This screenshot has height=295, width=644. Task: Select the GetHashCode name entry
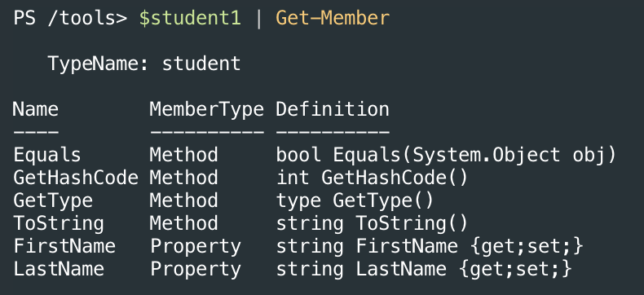[76, 178]
